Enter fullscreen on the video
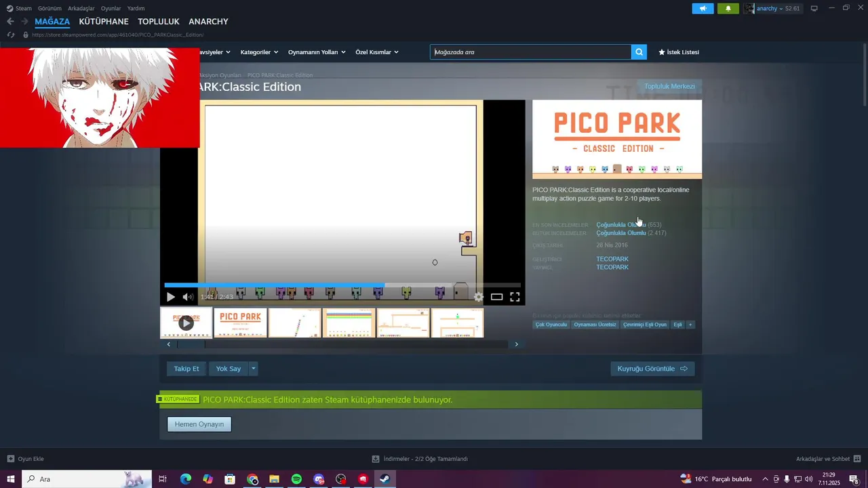 (x=515, y=297)
